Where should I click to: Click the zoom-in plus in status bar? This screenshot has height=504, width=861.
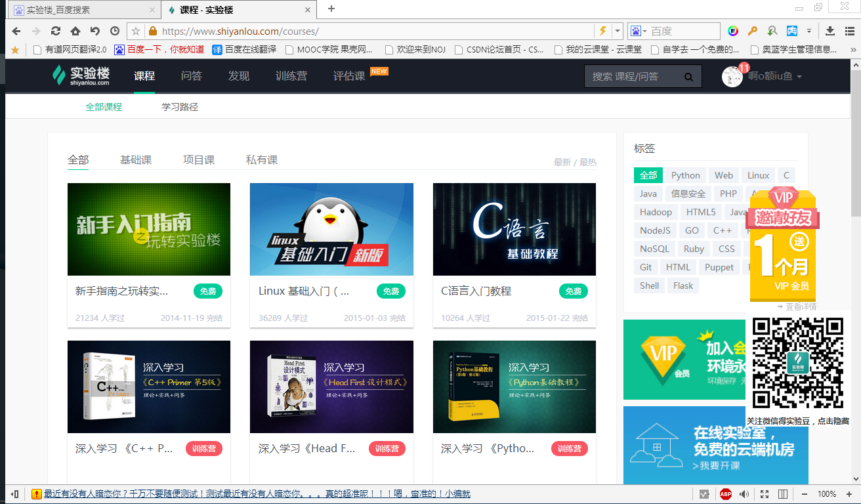click(x=849, y=494)
